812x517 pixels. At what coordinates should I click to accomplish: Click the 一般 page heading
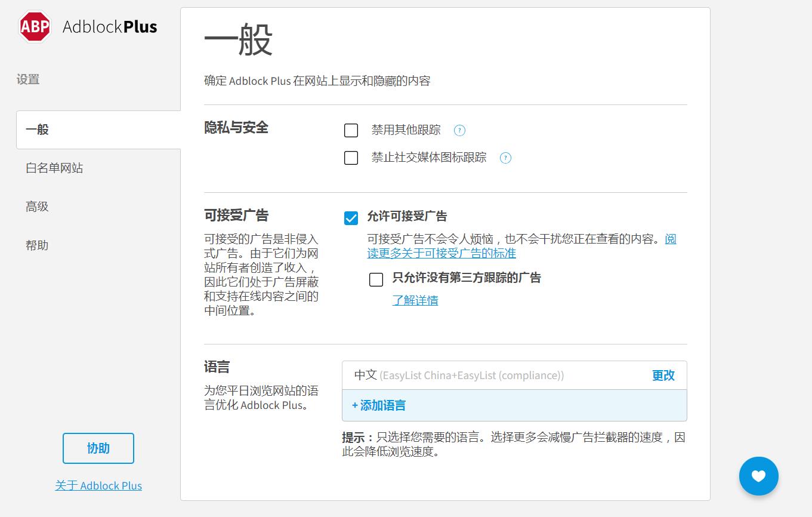tap(239, 41)
